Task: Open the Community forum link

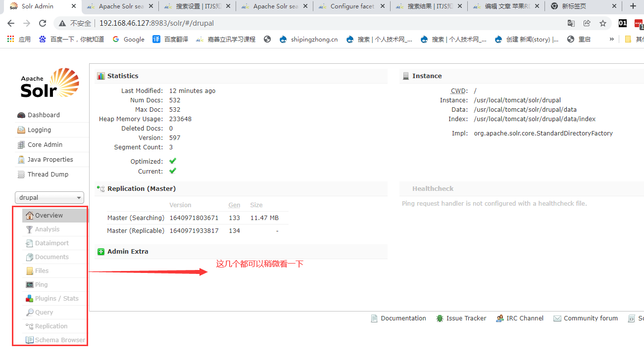Action: point(586,318)
